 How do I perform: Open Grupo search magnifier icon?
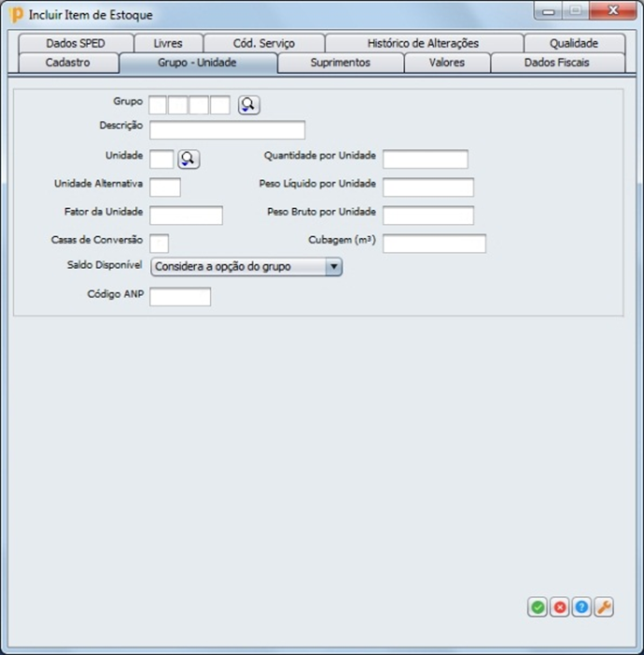pos(247,105)
